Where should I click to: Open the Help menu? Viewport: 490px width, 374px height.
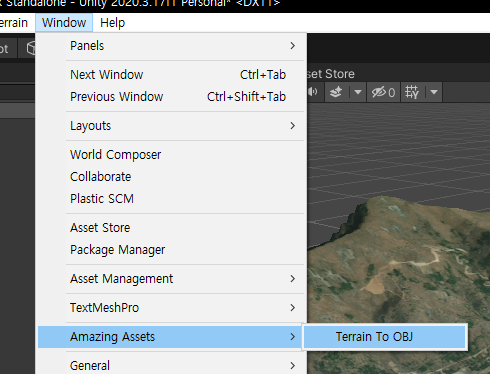click(x=112, y=23)
